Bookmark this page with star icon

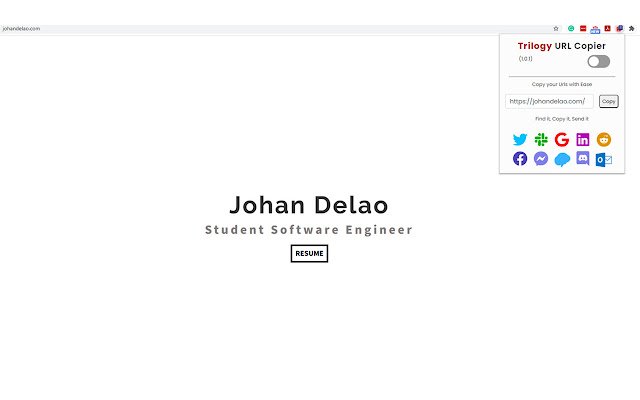coord(556,29)
